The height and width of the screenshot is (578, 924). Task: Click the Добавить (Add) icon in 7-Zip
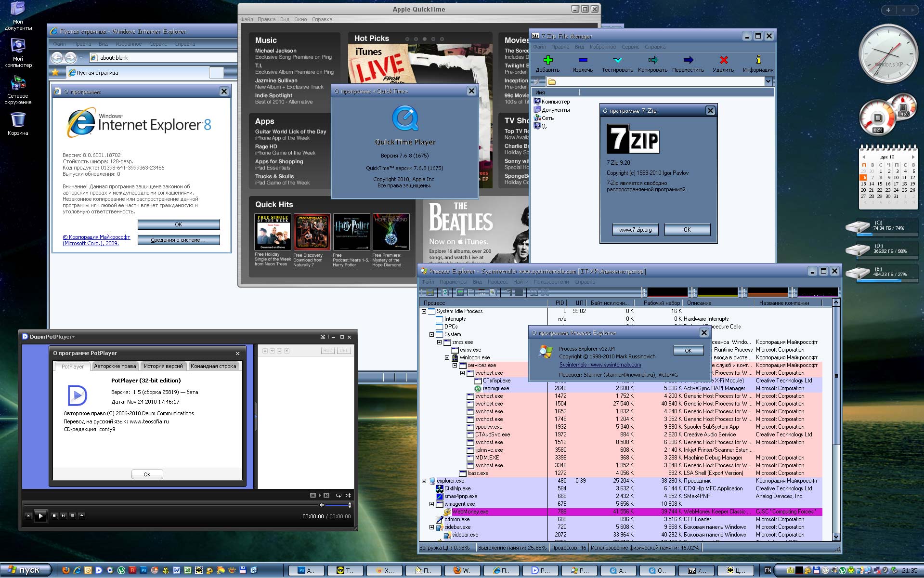[548, 60]
